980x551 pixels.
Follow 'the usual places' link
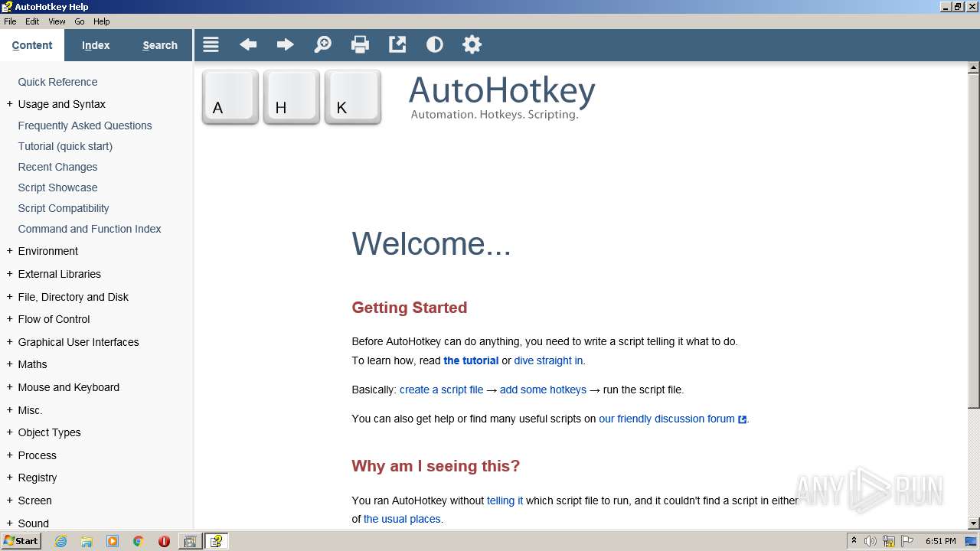[402, 519]
